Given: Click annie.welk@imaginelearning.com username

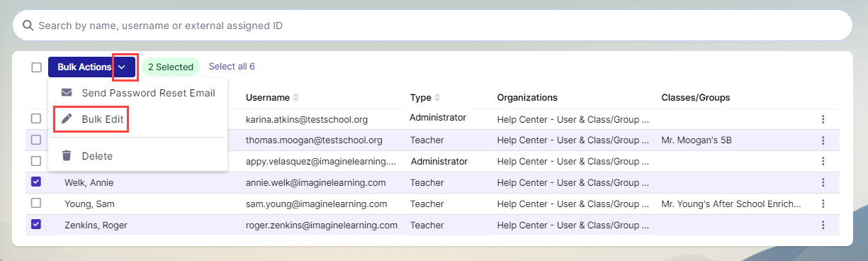Looking at the screenshot, I should (x=315, y=182).
